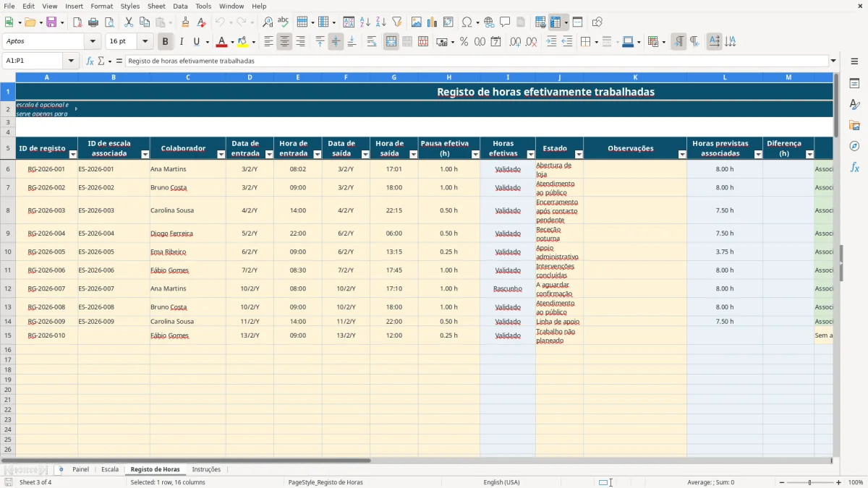The image size is (868, 488).
Task: Click the Name Box field
Action: click(x=33, y=61)
